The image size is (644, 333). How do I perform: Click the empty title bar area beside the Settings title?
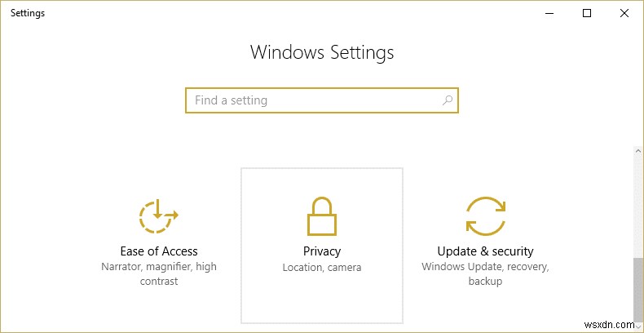click(285, 13)
